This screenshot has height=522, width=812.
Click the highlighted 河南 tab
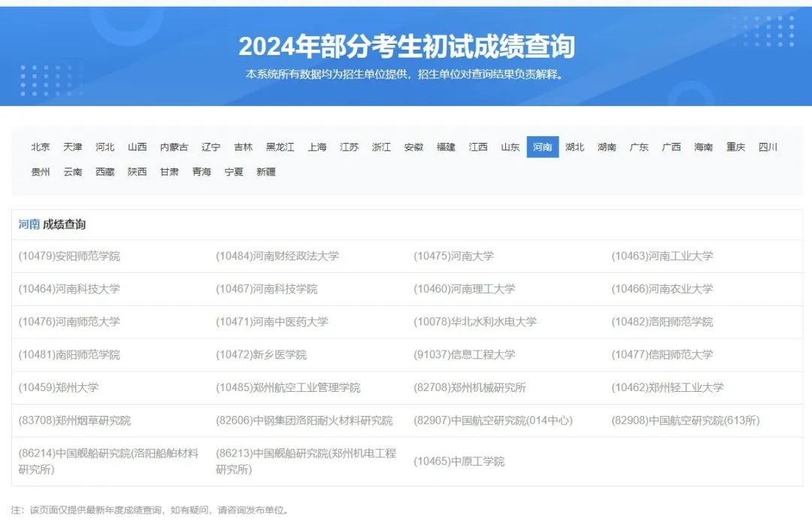point(543,147)
